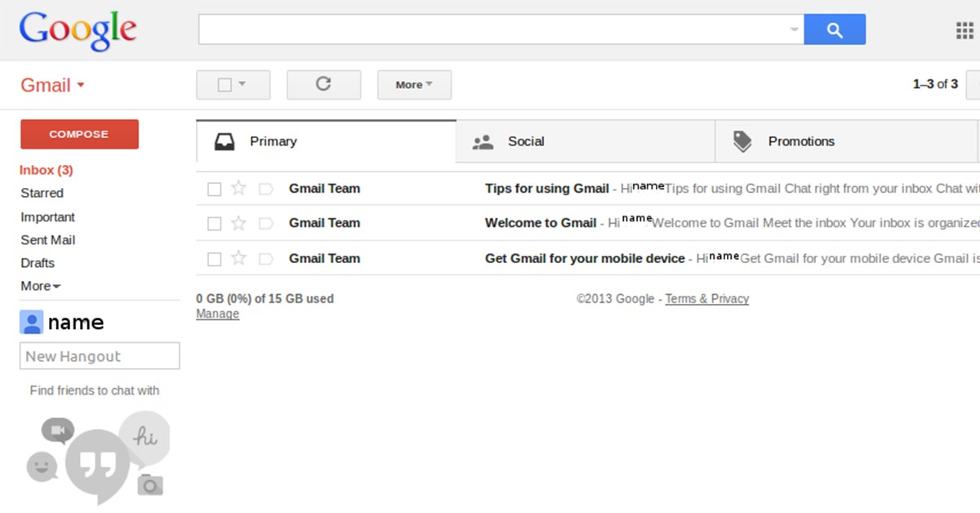Click the Hangouts quotation bubble graphic
980x513 pixels.
pyautogui.click(x=97, y=466)
